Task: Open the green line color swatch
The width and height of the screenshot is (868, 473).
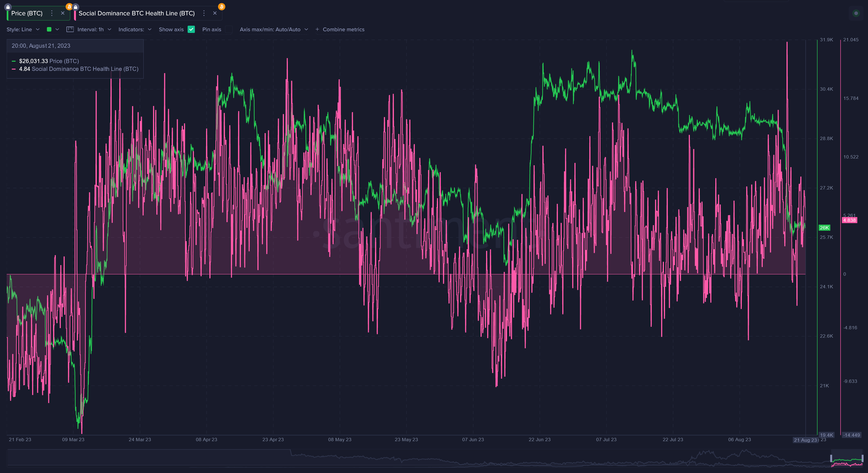Action: 49,29
